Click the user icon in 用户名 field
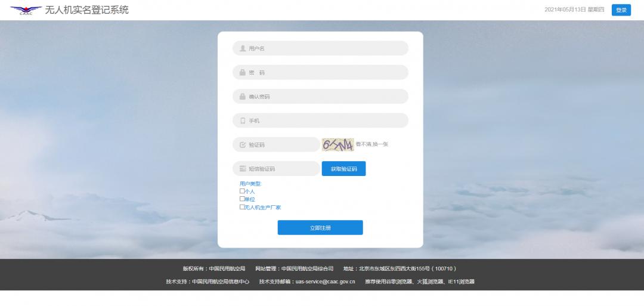 point(243,48)
